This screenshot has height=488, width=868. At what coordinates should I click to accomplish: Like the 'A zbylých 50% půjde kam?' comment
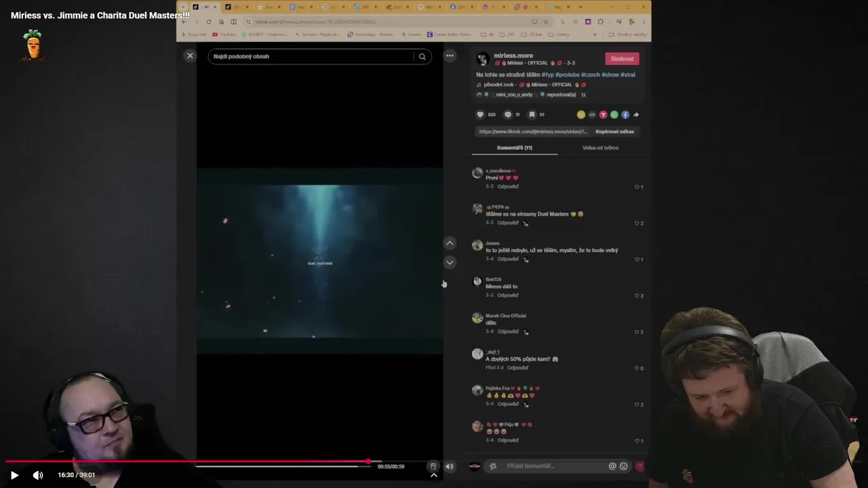(x=638, y=368)
